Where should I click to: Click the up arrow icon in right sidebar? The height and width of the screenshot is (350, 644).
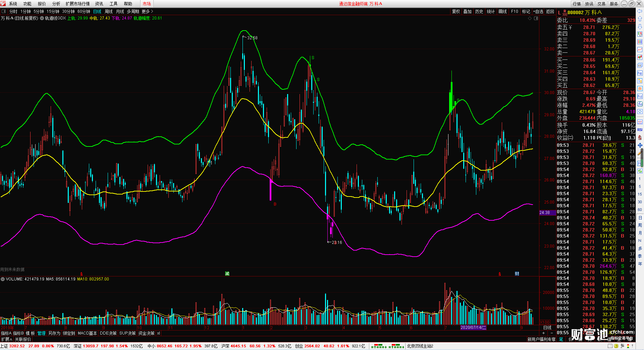[640, 19]
